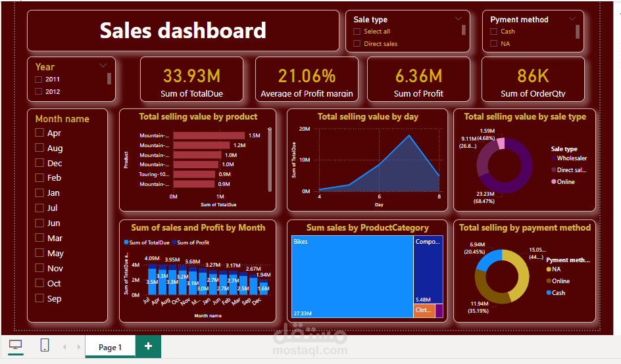
Task: Switch to desktop layout view icon
Action: pos(15,345)
